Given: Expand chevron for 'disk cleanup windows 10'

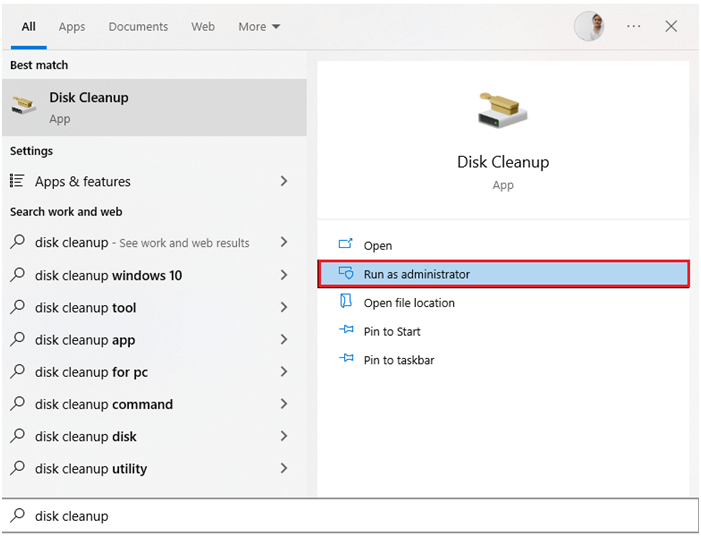Looking at the screenshot, I should click(284, 275).
